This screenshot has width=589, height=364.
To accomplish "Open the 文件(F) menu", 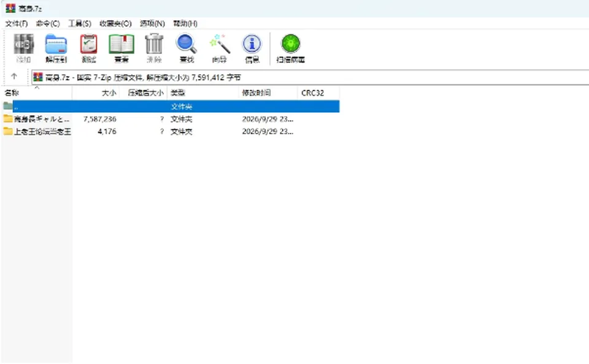I will pyautogui.click(x=17, y=24).
